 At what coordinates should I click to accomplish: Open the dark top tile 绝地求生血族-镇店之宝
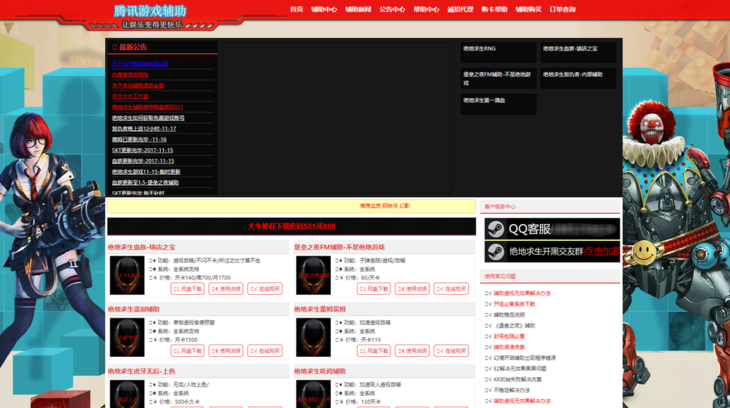[578, 52]
